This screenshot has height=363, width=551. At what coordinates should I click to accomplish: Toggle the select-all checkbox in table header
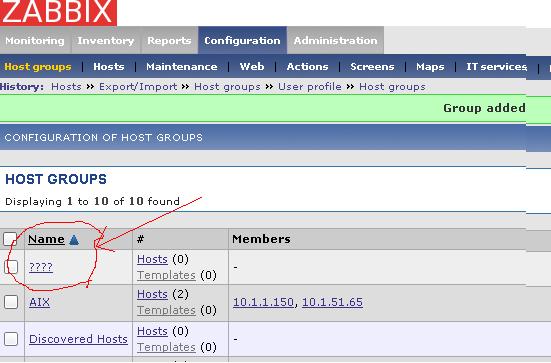(x=10, y=239)
